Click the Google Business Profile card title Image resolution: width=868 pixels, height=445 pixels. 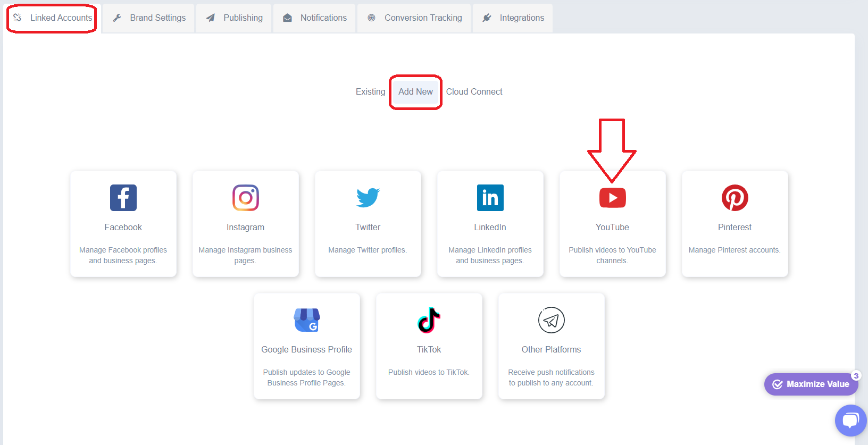click(x=307, y=349)
